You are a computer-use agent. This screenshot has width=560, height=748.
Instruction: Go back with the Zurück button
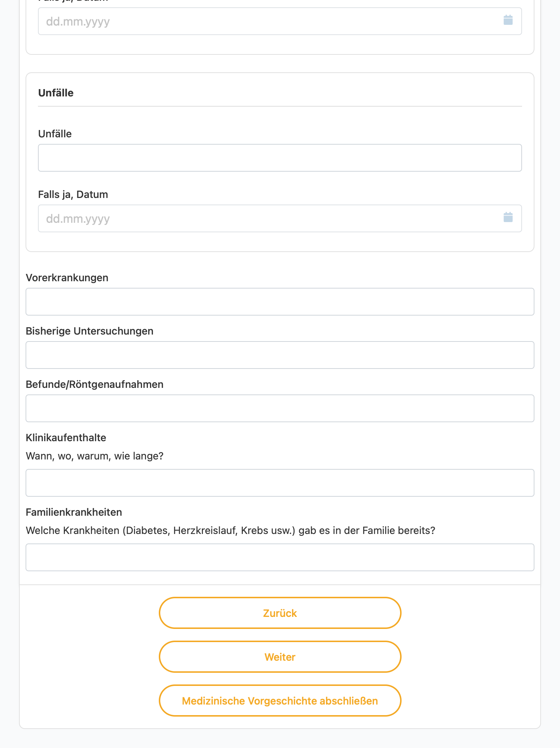pos(280,613)
